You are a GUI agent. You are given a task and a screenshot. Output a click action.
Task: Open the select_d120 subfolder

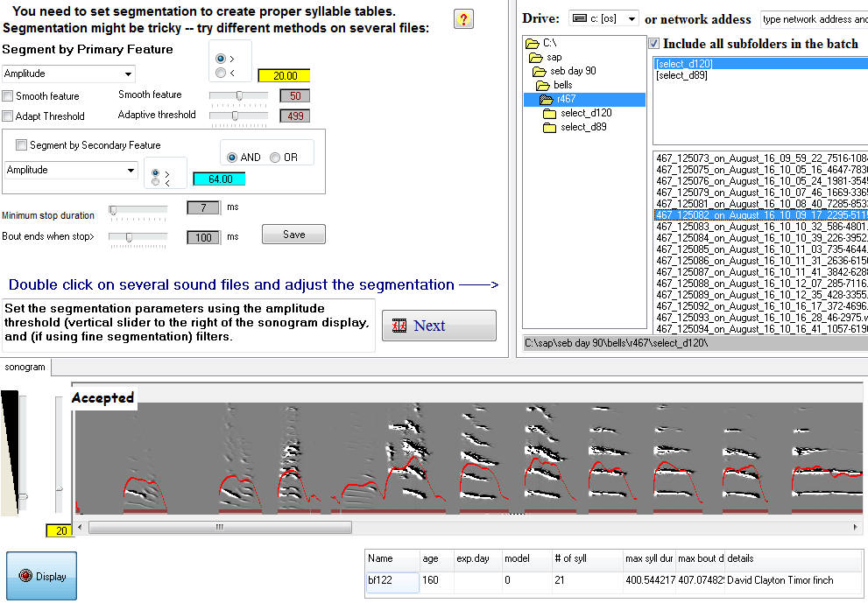(x=586, y=113)
